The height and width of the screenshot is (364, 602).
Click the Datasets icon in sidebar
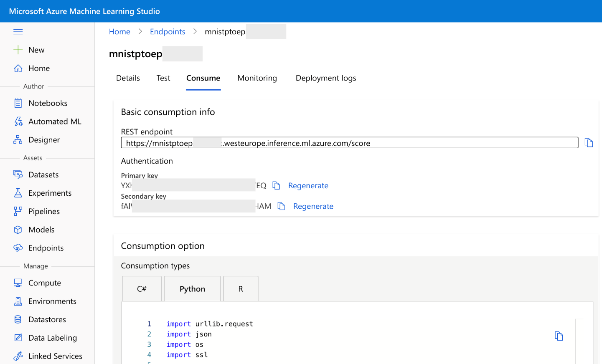pos(18,174)
